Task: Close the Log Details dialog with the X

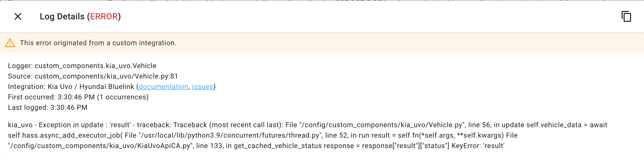Action: click(18, 17)
